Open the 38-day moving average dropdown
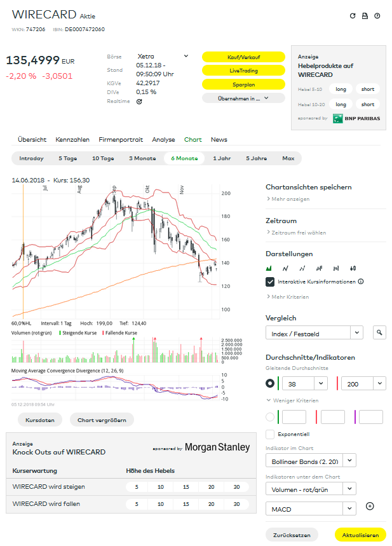 [x=304, y=383]
